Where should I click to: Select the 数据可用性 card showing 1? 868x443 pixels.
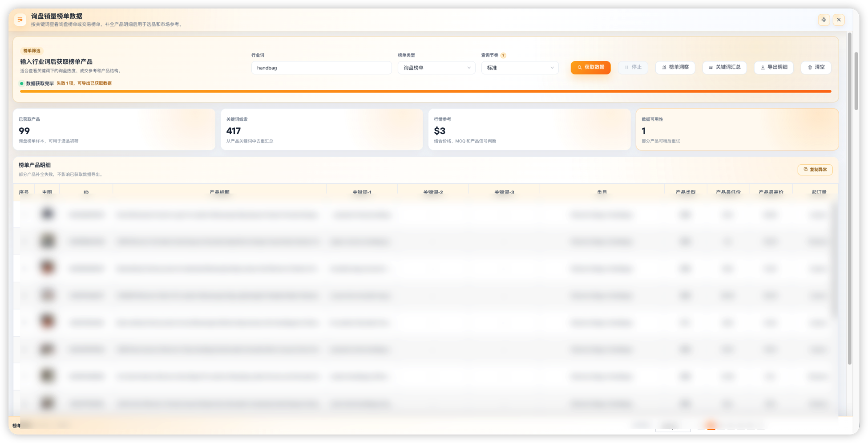click(x=737, y=130)
